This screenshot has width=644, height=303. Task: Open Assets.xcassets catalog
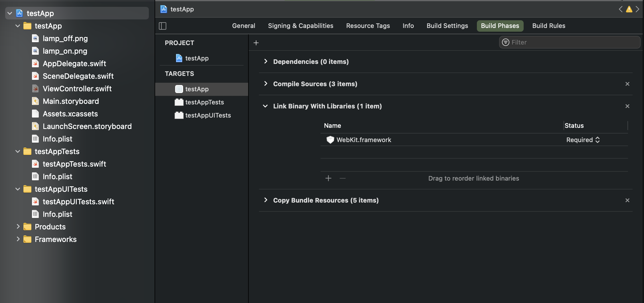[70, 114]
